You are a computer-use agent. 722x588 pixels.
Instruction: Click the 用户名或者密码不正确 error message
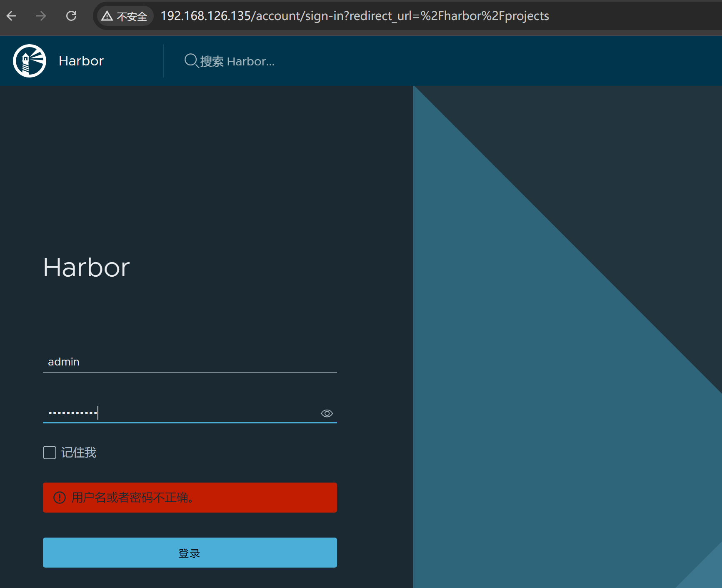click(132, 498)
